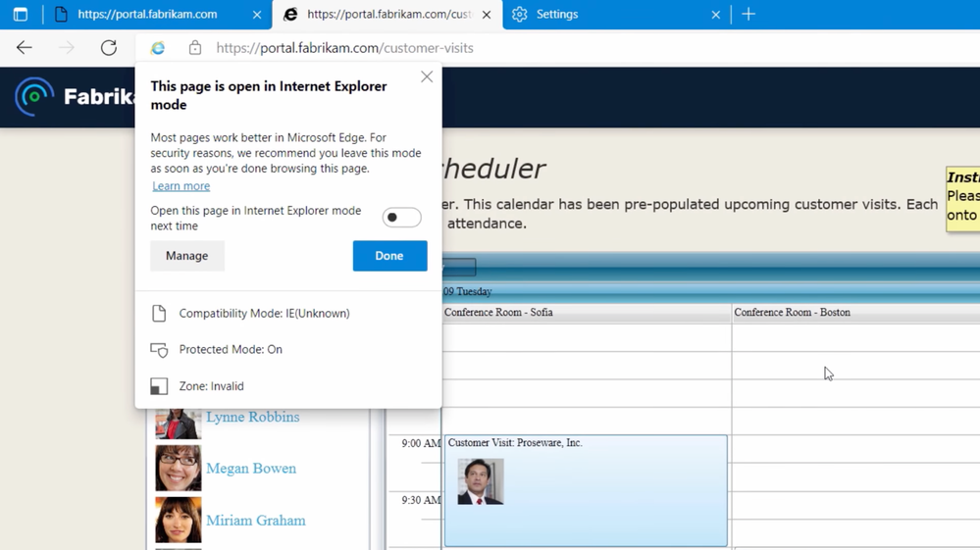Viewport: 980px width, 550px height.
Task: Click Conference Room - Sofia column header
Action: coord(587,312)
